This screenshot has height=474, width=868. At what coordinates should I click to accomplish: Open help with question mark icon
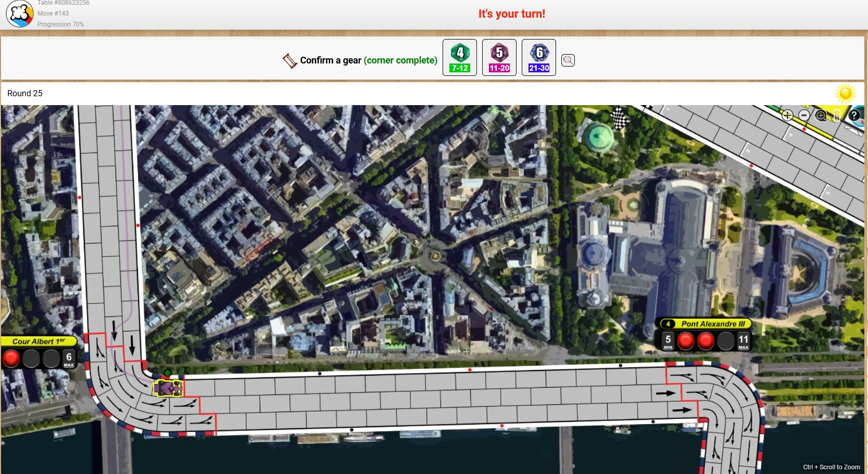[x=854, y=116]
